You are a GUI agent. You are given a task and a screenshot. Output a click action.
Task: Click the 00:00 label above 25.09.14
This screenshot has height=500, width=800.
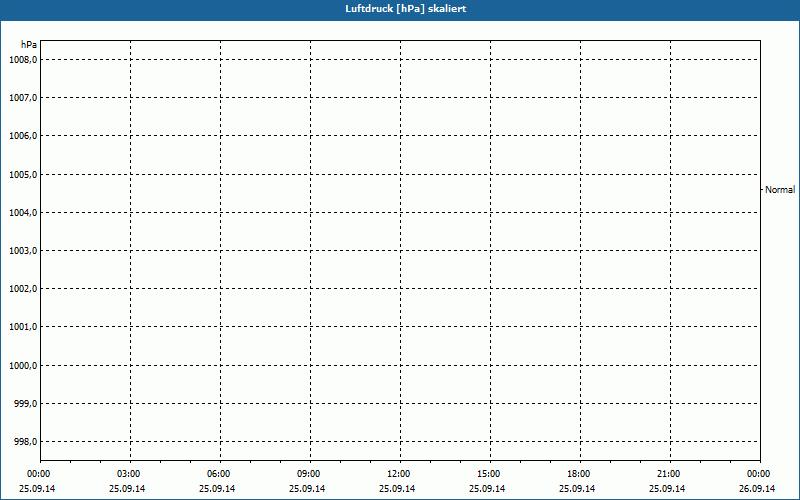(x=39, y=474)
